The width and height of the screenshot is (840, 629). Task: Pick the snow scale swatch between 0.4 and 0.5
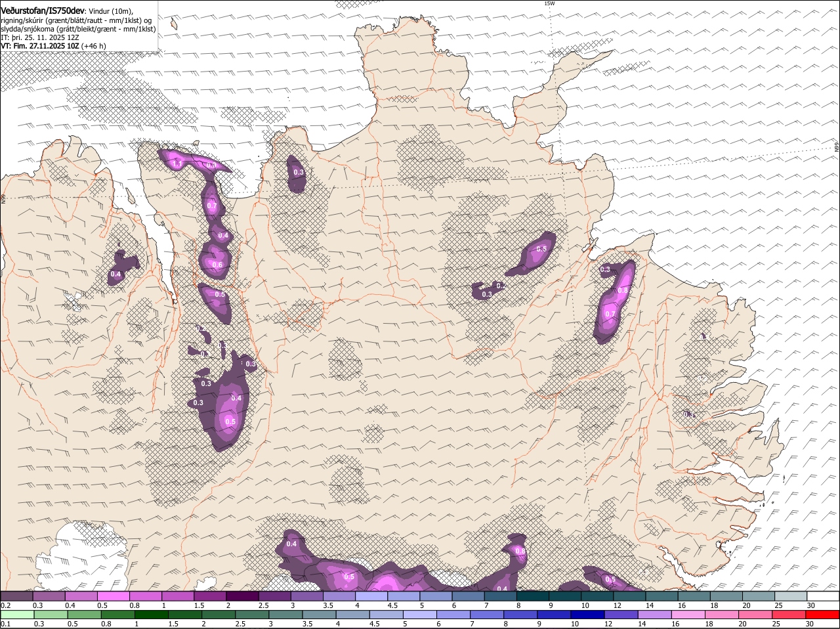(81, 596)
